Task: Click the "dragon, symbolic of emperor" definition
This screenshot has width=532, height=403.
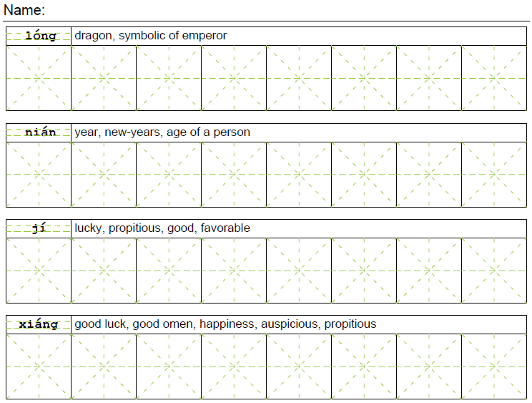Action: (x=151, y=35)
